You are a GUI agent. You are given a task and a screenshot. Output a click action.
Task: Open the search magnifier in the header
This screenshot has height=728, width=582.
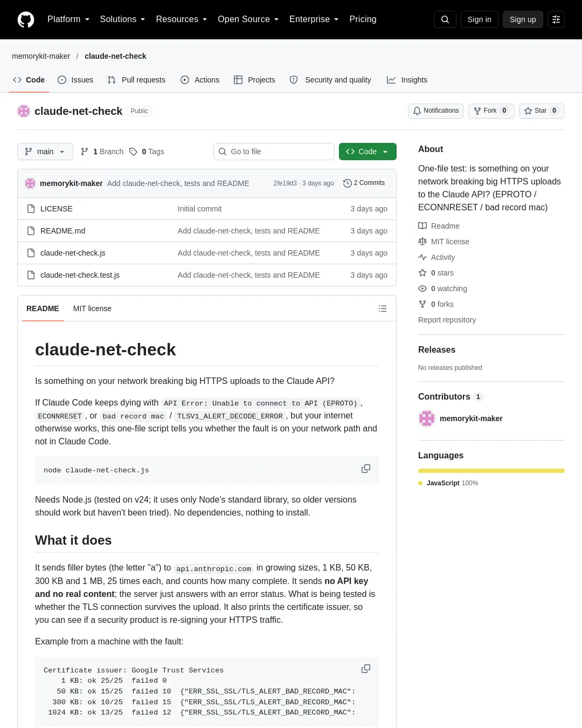[x=445, y=19]
